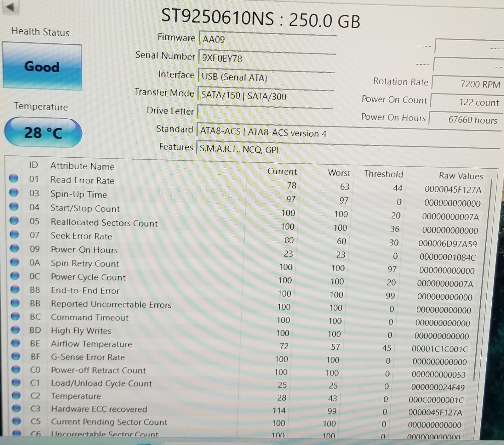Click the status orb for Current Pending Sector Count
The image size is (504, 445).
click(x=17, y=421)
